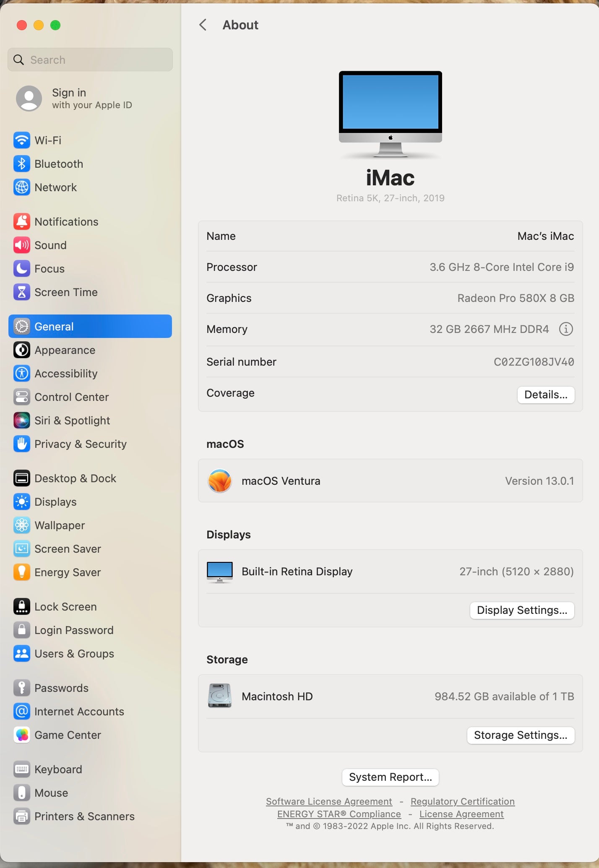This screenshot has height=868, width=599.
Task: Select the Mouse icon in sidebar
Action: pos(22,793)
